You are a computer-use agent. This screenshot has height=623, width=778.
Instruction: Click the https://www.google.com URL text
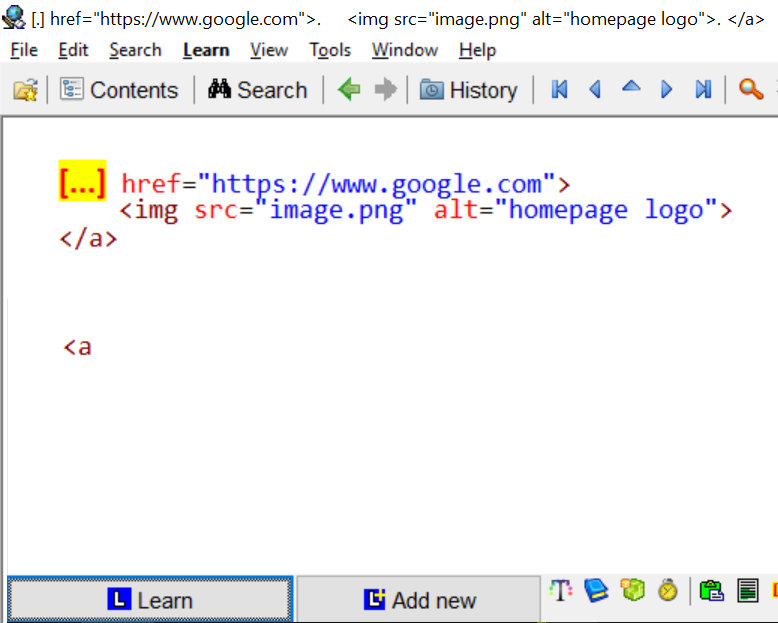376,184
